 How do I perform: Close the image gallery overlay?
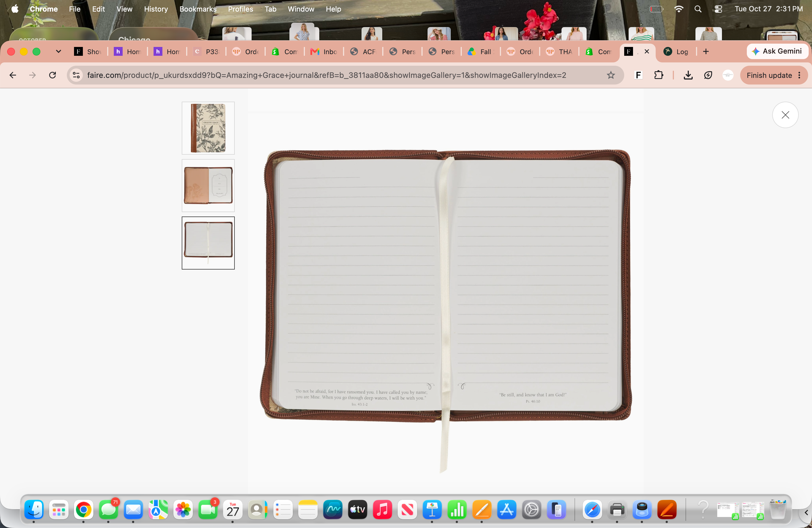pyautogui.click(x=785, y=115)
